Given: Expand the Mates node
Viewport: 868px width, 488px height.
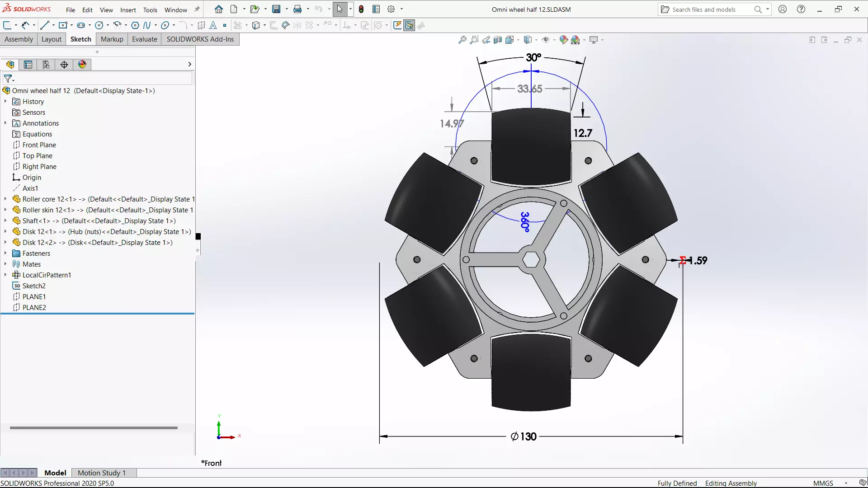Looking at the screenshot, I should [x=5, y=264].
